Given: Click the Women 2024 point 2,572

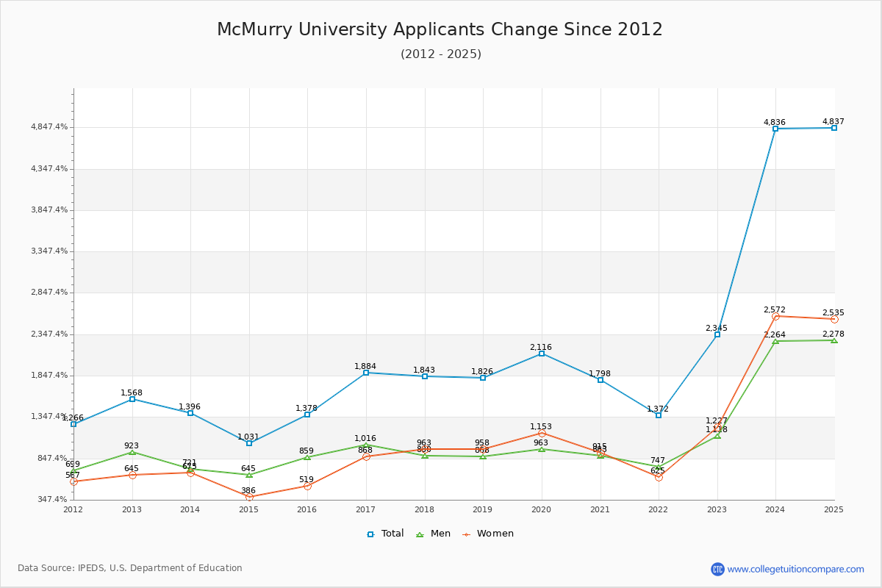Looking at the screenshot, I should click(775, 316).
